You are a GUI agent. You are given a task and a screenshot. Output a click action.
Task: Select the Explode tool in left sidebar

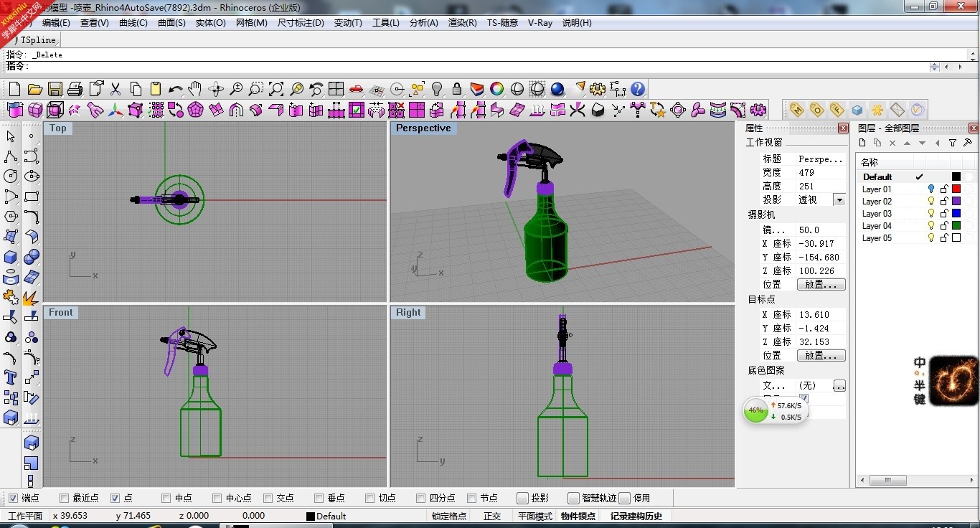pos(31,297)
